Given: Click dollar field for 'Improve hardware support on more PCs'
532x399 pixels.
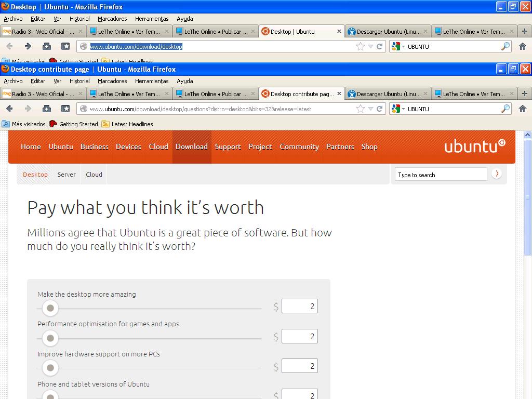Looking at the screenshot, I should pos(300,366).
